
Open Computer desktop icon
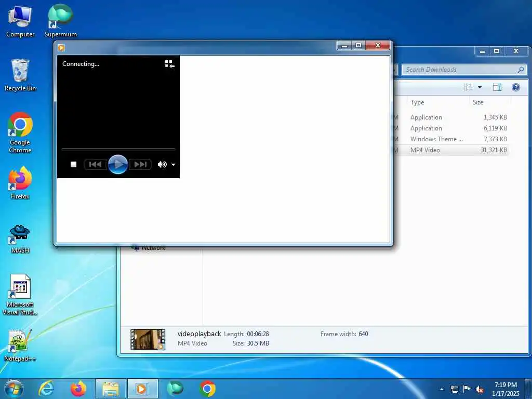tap(20, 21)
